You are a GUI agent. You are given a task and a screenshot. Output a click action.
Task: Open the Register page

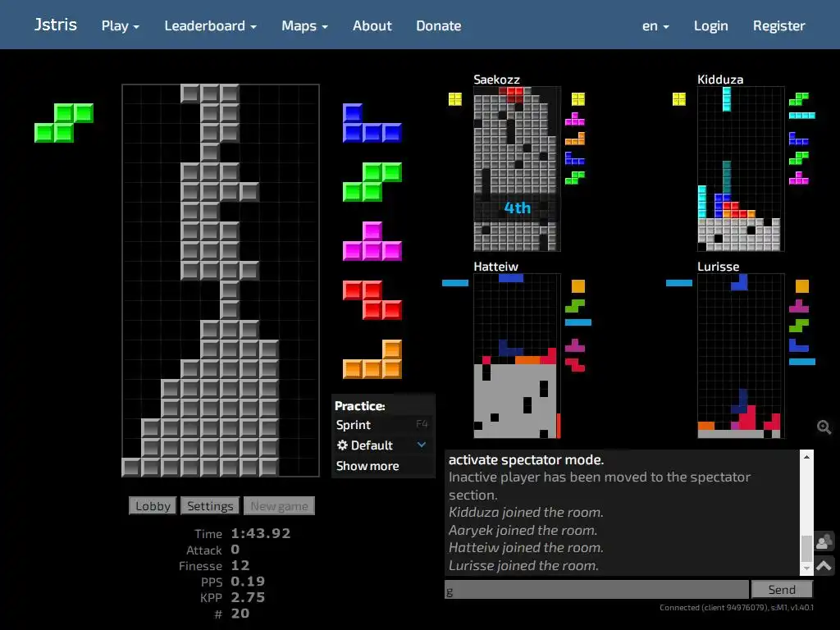(779, 25)
